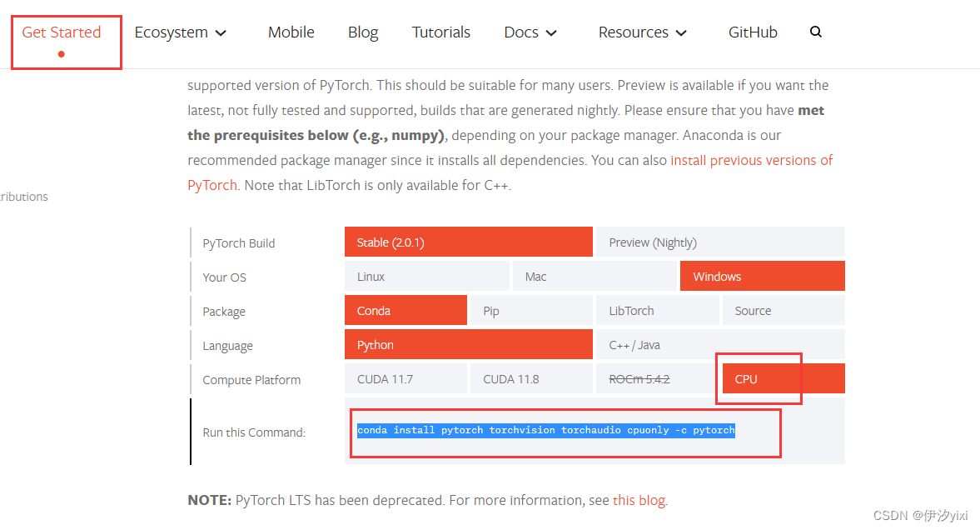Expand the Resources dropdown menu
Image resolution: width=980 pixels, height=530 pixels.
click(642, 32)
